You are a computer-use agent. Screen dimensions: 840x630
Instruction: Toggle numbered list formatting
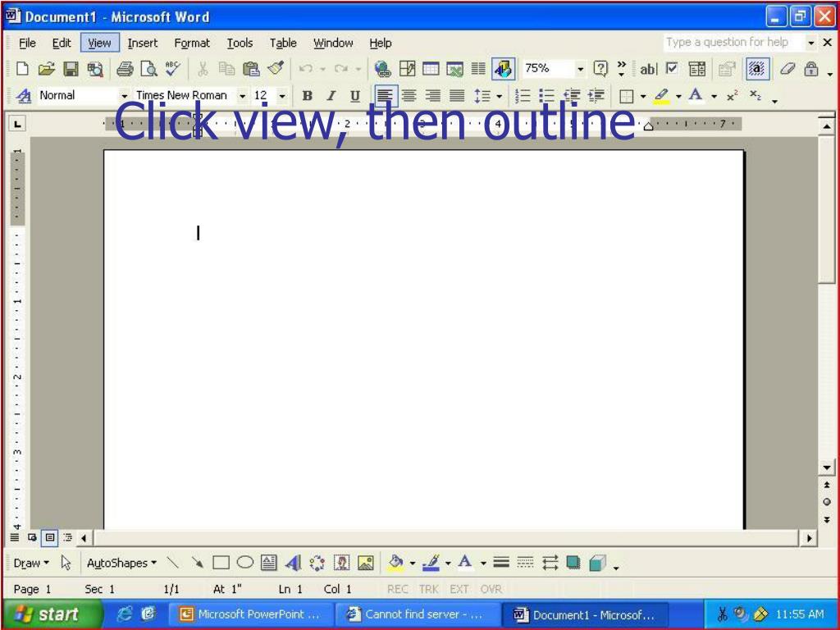pos(523,96)
